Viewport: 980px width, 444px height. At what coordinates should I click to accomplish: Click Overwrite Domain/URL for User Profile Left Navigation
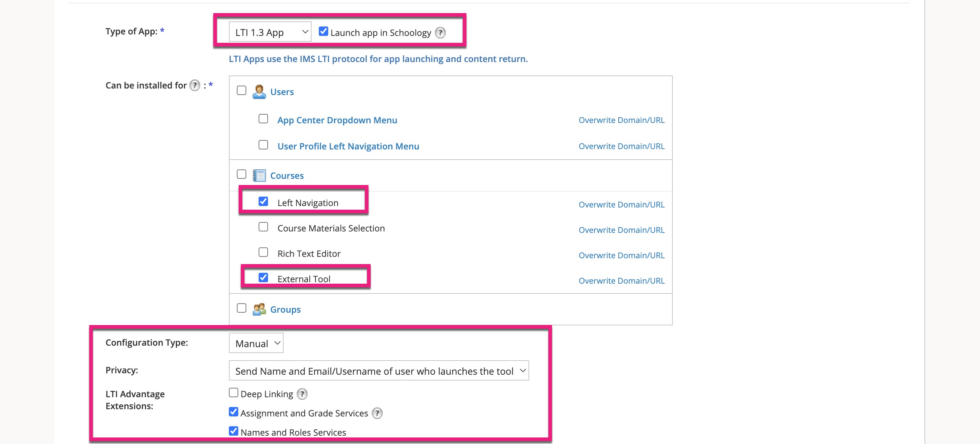pos(621,147)
